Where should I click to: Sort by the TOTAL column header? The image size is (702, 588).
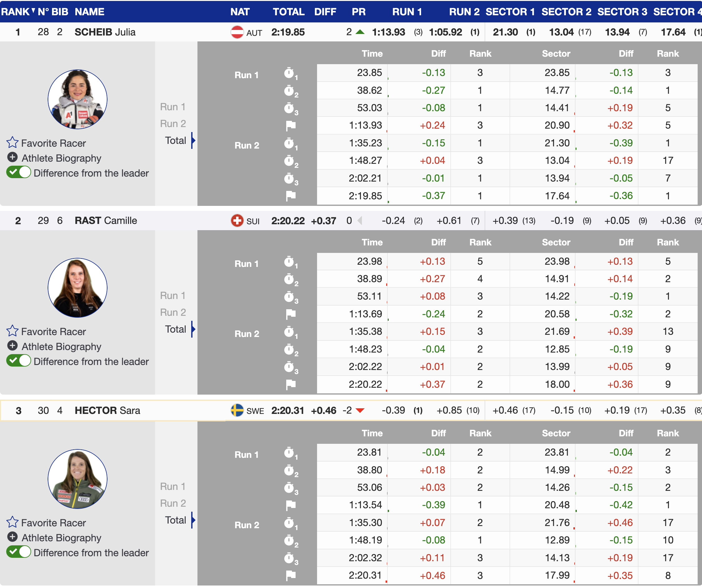[288, 12]
